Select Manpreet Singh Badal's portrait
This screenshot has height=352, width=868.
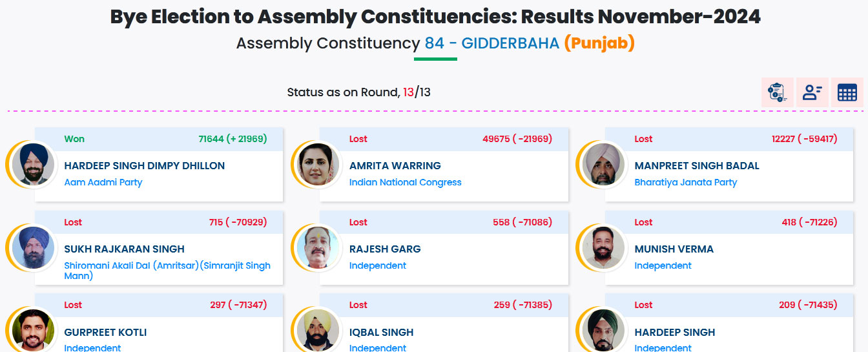(x=603, y=165)
